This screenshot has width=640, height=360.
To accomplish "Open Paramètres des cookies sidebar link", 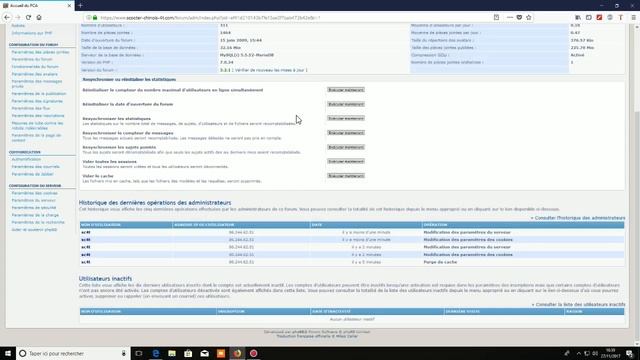I will (x=35, y=193).
